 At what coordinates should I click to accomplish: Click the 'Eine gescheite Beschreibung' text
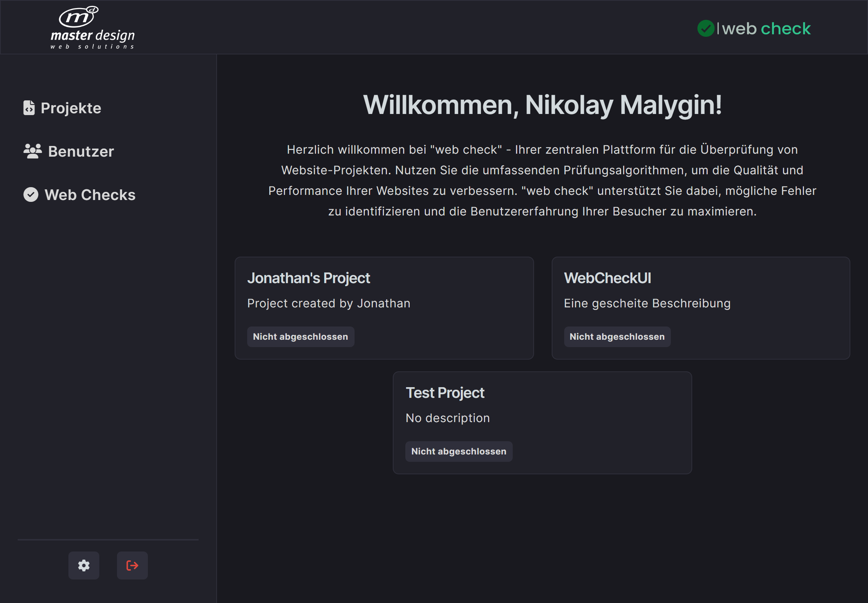(647, 303)
